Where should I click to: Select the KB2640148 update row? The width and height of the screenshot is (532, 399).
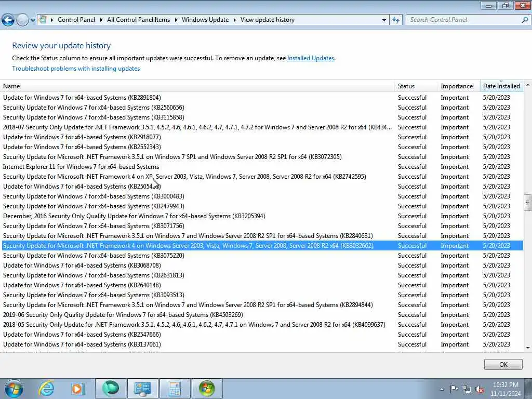click(x=262, y=285)
